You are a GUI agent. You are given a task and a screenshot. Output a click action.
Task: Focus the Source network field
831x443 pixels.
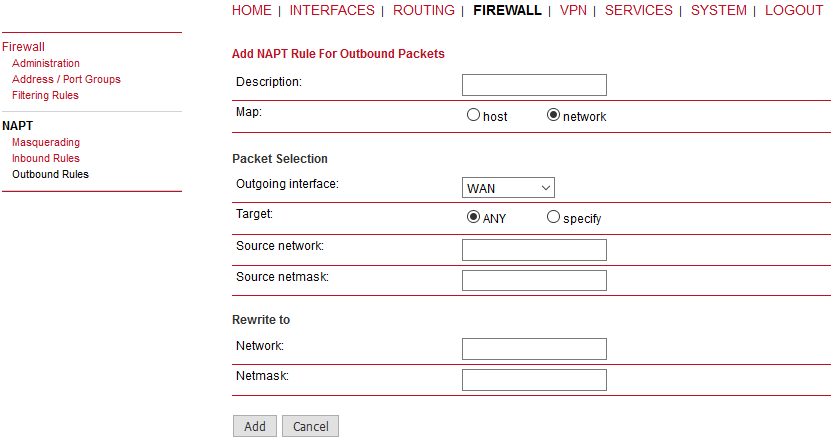[x=534, y=250]
